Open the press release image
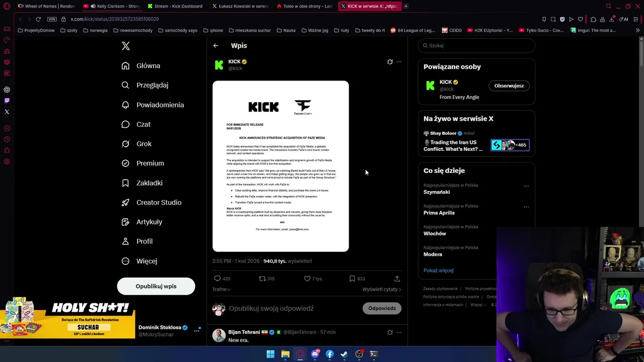 click(281, 166)
